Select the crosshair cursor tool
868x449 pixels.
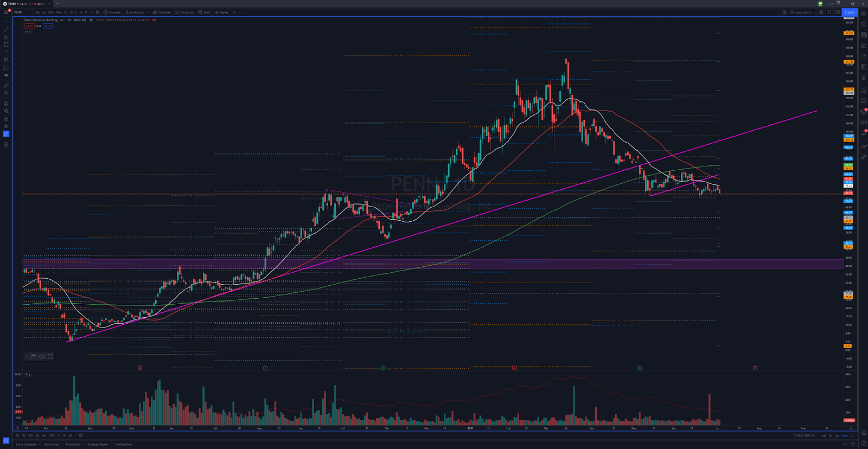coord(6,22)
